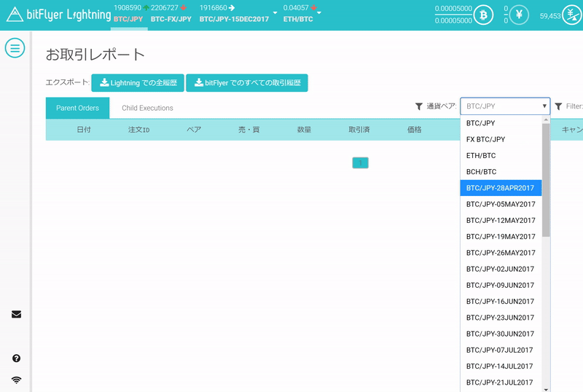Pick the highlighted BTC/JPY-28APR2017 option
This screenshot has height=392, width=583.
click(x=501, y=188)
